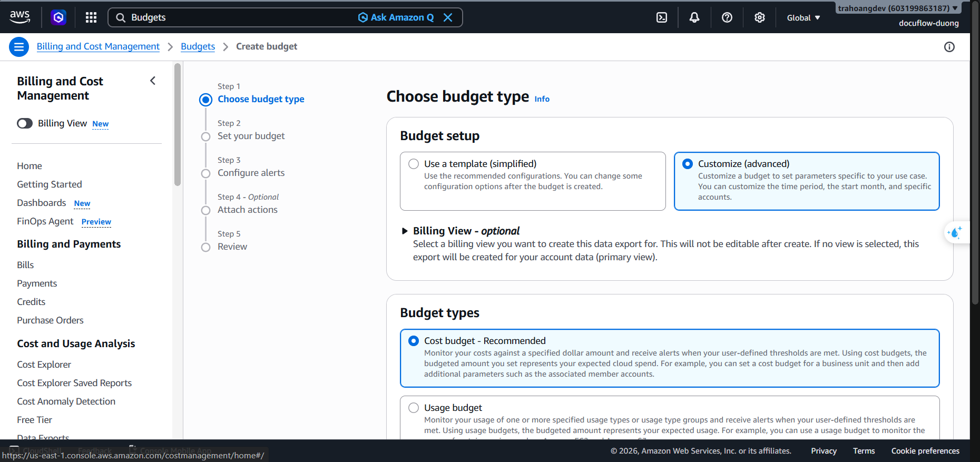Screen dimensions: 980x462
Task: Go to the Budgets breadcrumb link
Action: coord(198,46)
